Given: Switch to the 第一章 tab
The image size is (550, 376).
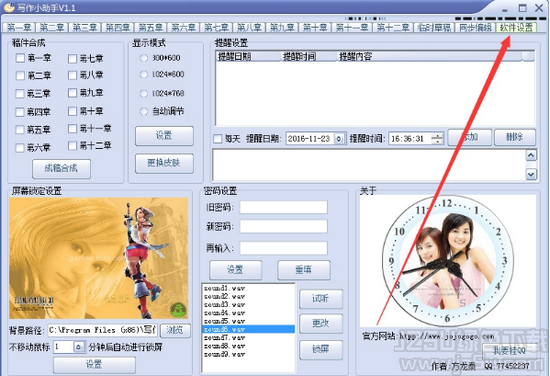Looking at the screenshot, I should click(19, 27).
